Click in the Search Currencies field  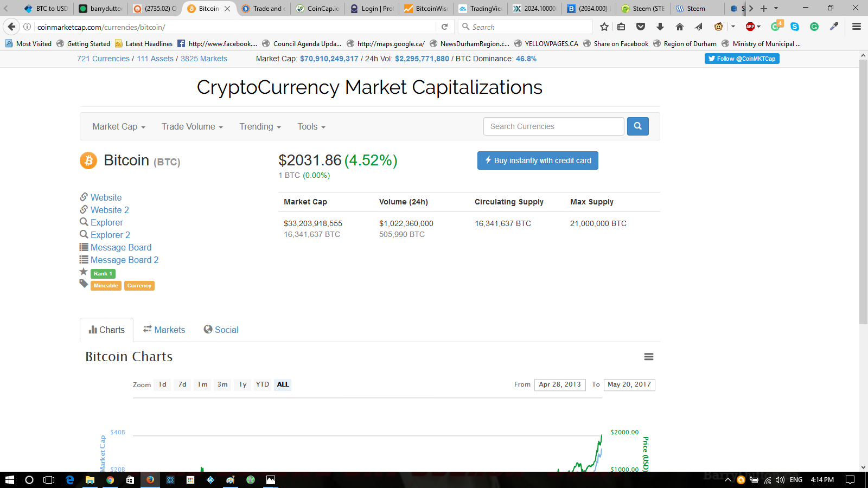tap(553, 126)
